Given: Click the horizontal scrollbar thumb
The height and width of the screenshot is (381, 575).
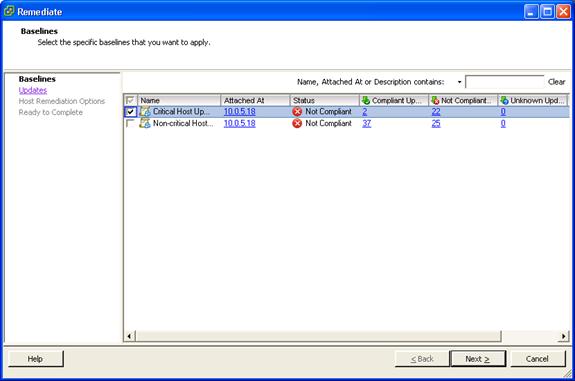Looking at the screenshot, I should (x=318, y=336).
